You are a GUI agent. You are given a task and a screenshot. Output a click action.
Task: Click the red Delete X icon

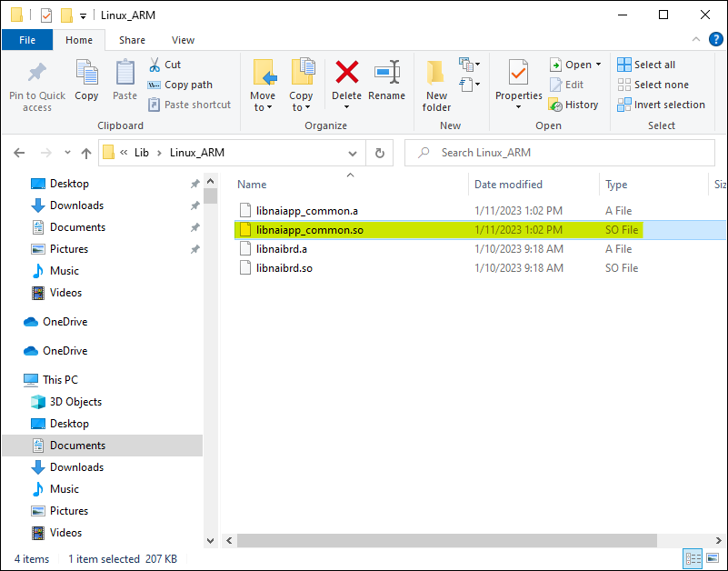tap(347, 73)
